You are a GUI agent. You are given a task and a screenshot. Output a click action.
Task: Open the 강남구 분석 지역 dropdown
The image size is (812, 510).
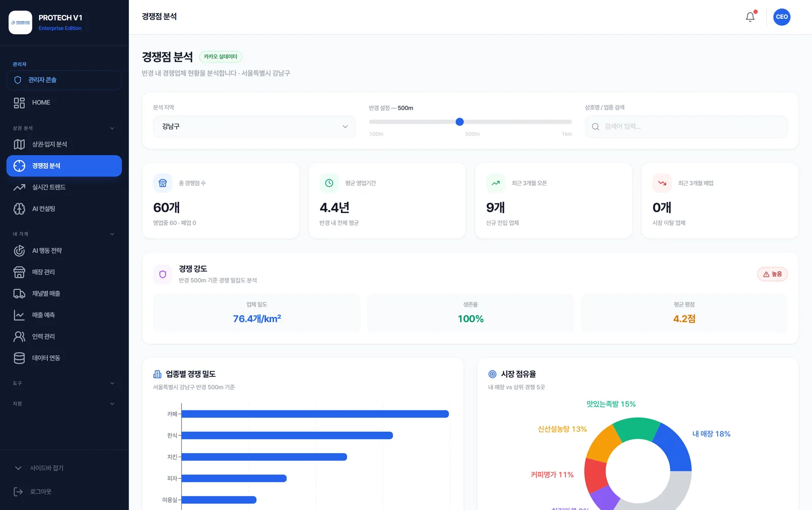[254, 126]
